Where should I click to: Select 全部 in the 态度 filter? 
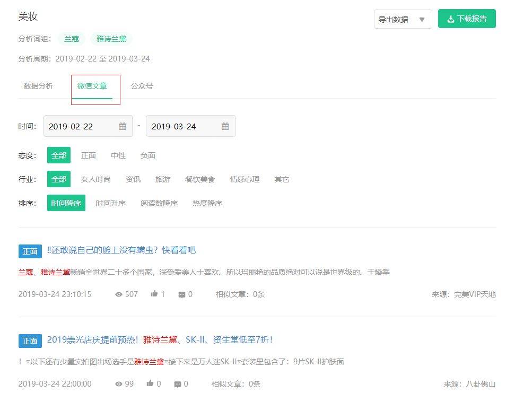(x=59, y=155)
